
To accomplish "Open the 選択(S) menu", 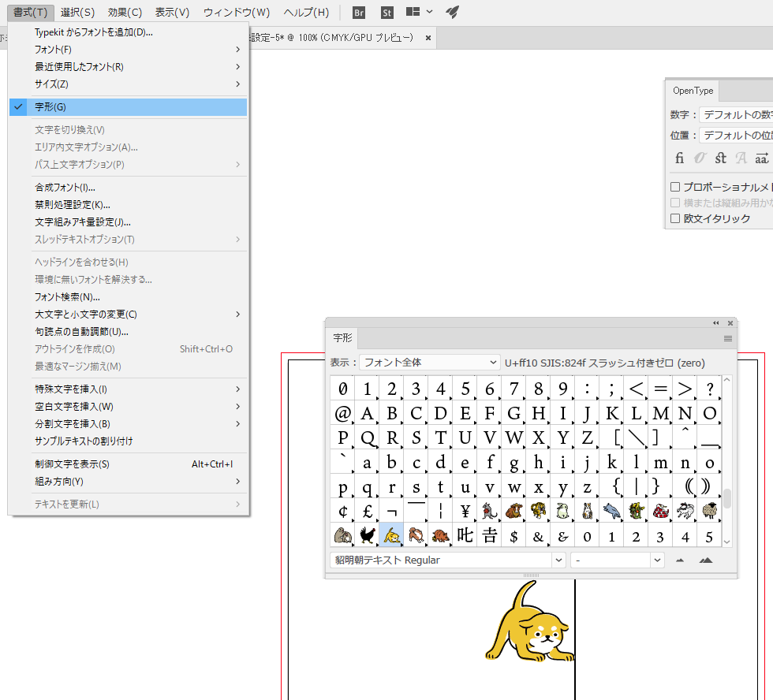I will 77,13.
